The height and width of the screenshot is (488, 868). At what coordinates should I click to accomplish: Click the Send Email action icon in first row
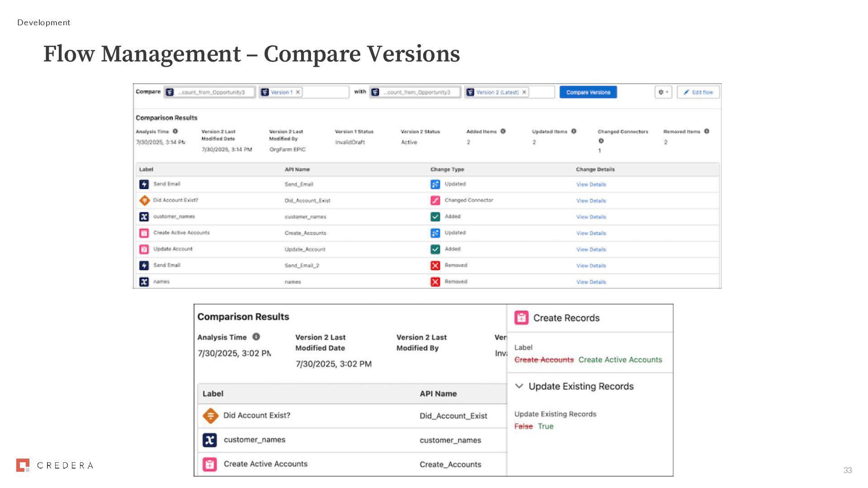tap(144, 184)
